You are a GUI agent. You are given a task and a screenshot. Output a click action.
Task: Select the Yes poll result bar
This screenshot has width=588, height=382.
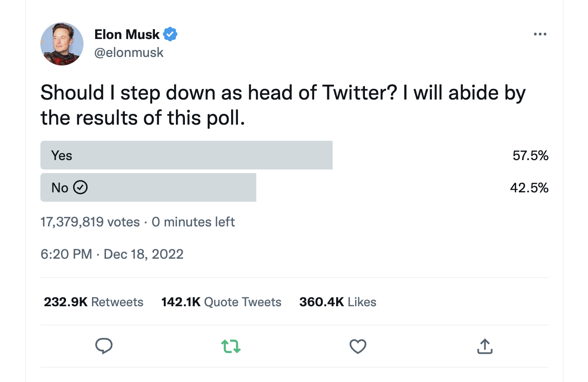coord(186,156)
